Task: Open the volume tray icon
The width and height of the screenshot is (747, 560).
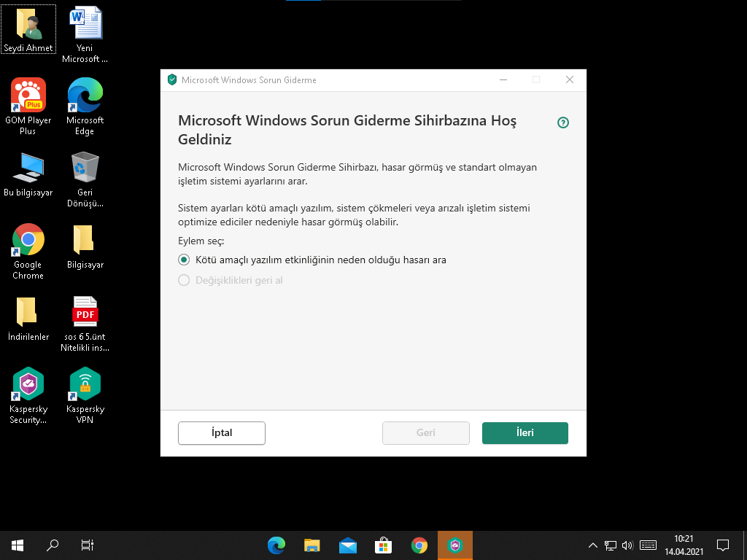Action: [628, 545]
